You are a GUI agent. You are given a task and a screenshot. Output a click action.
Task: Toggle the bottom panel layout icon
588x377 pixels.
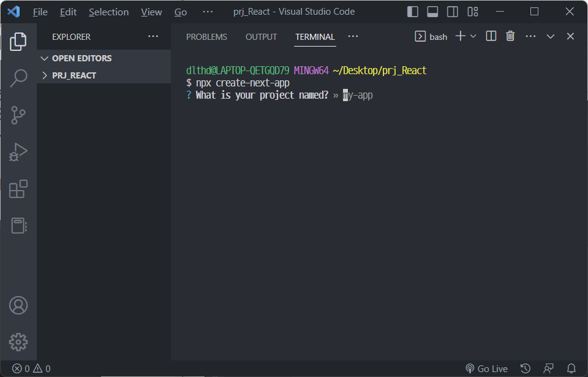point(432,12)
